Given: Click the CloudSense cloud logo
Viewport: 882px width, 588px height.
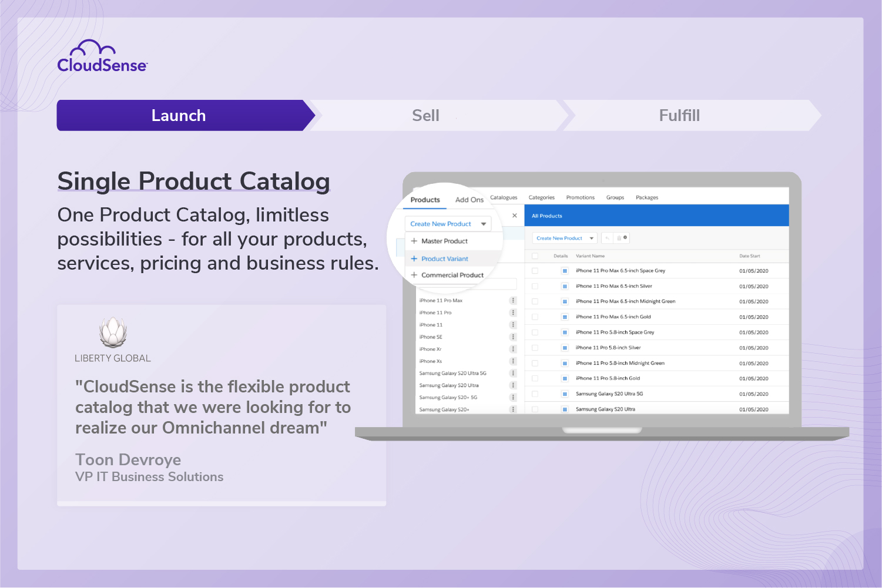Looking at the screenshot, I should (x=93, y=48).
